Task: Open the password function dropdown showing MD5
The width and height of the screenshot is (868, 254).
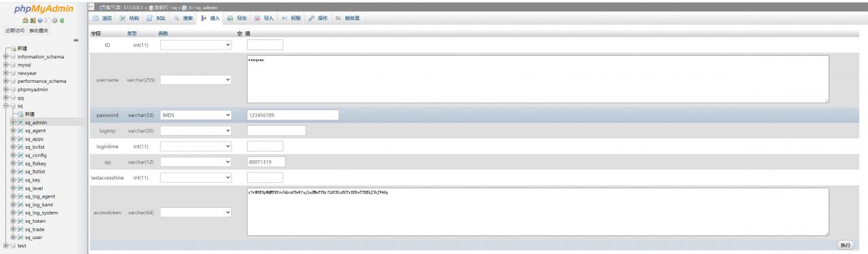Action: click(x=197, y=115)
